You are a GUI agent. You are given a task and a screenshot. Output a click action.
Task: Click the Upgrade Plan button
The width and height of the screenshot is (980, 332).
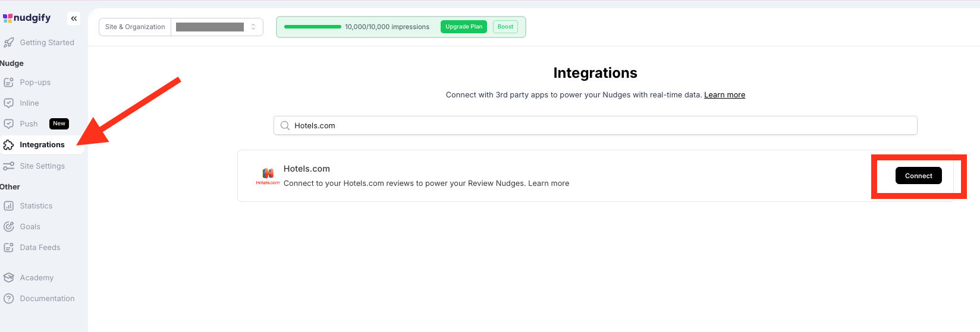(464, 27)
